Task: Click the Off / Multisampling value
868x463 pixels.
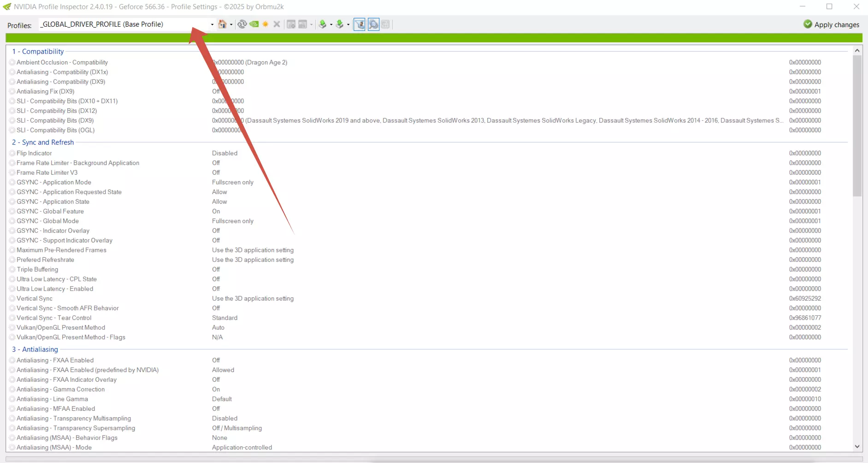Action: [x=237, y=428]
